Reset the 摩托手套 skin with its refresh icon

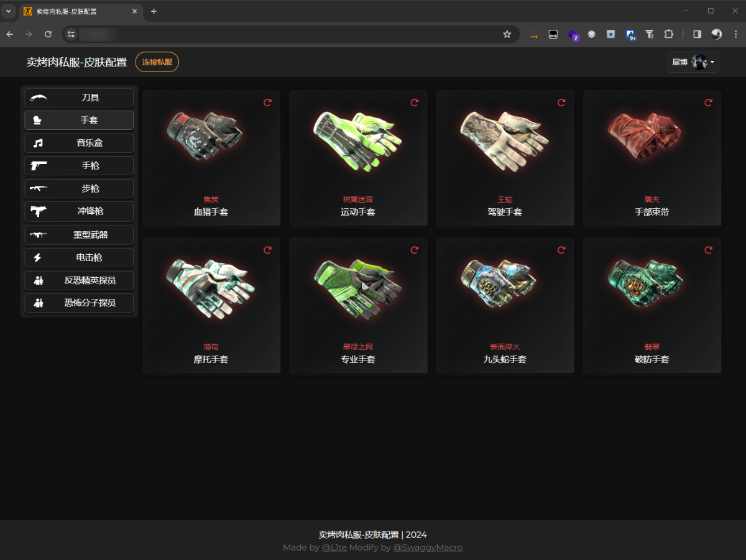pyautogui.click(x=267, y=250)
